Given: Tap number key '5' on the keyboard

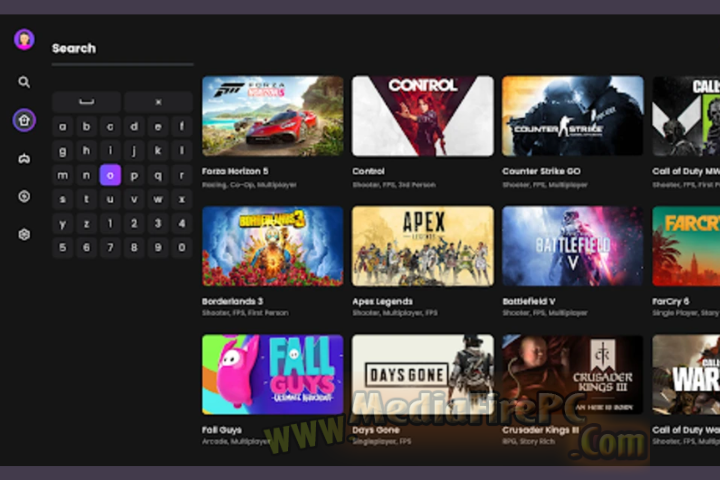Looking at the screenshot, I should point(63,248).
